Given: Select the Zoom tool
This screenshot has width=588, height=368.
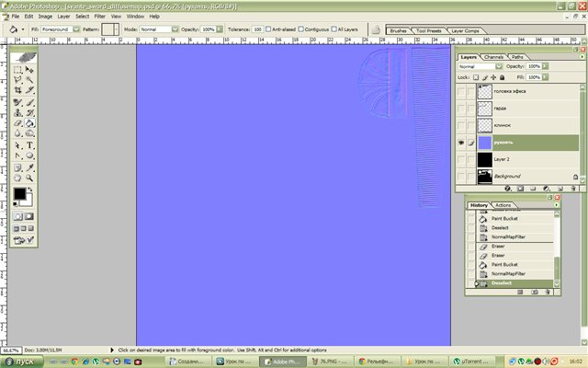Looking at the screenshot, I should tap(29, 178).
